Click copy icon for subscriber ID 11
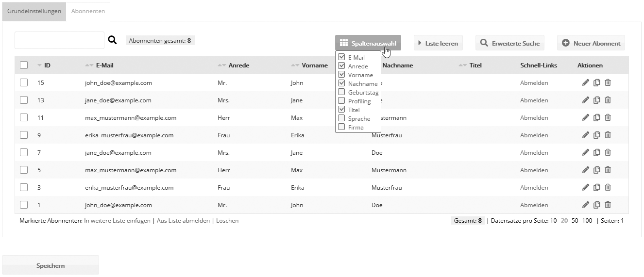644x277 pixels. [597, 117]
